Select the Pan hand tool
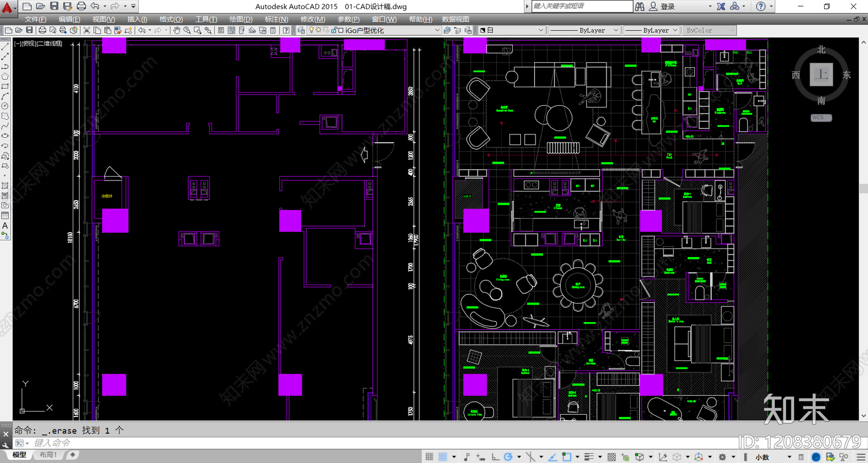868x463 pixels. (x=177, y=30)
